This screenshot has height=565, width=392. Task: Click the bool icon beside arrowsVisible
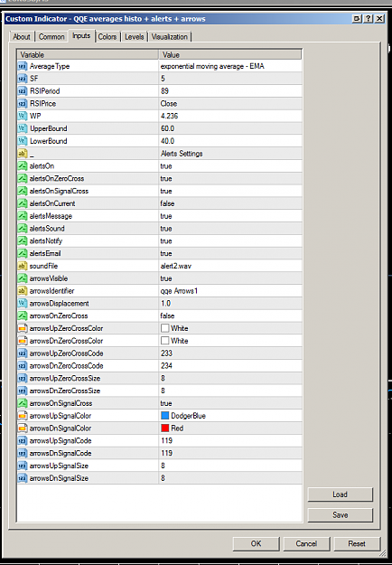23,278
